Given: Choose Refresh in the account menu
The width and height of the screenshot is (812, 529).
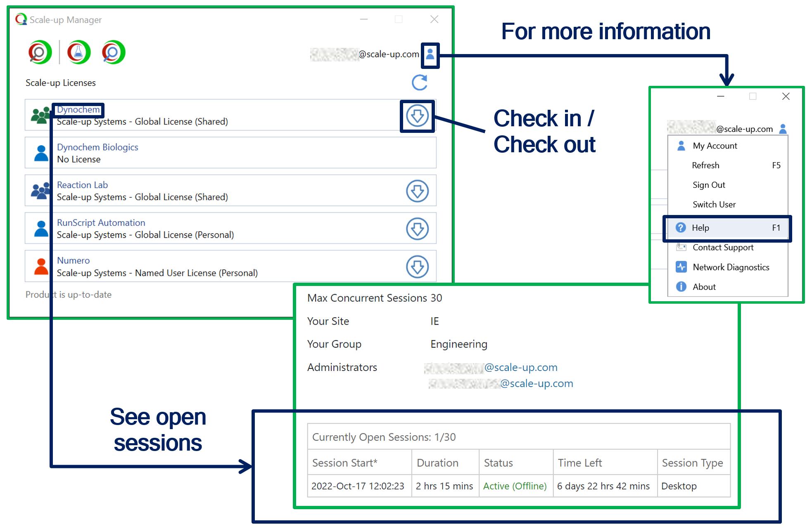Looking at the screenshot, I should (705, 165).
